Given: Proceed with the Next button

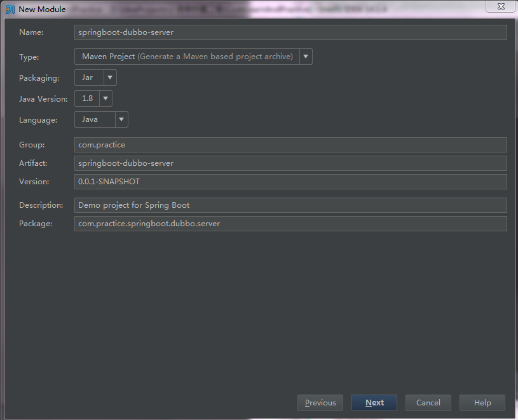Looking at the screenshot, I should 374,403.
